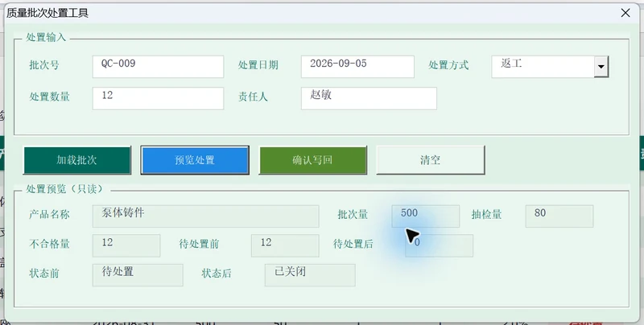
Task: Click the 待处置后 field showing 0
Action: [439, 245]
